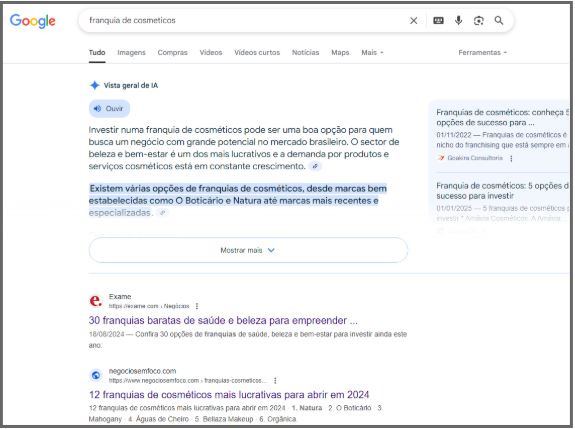Screen dimensions: 575x429
Task: Start voice search with the microphone icon
Action: click(x=458, y=21)
